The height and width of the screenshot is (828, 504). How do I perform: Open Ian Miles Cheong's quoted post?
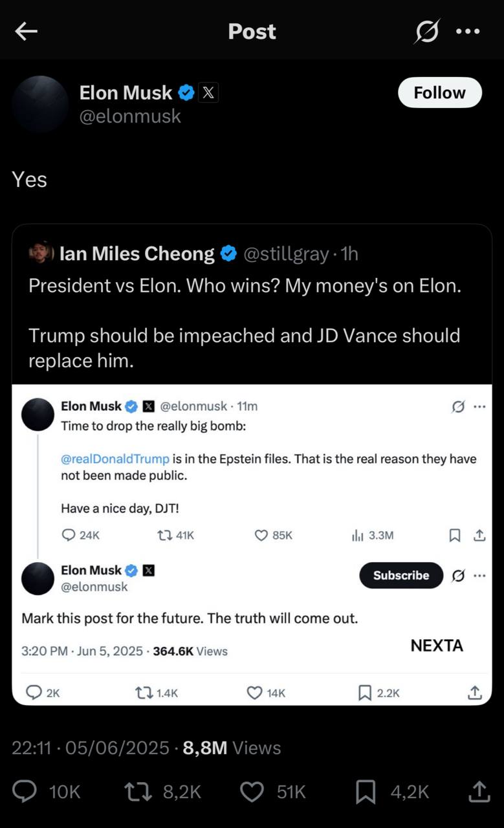[245, 310]
